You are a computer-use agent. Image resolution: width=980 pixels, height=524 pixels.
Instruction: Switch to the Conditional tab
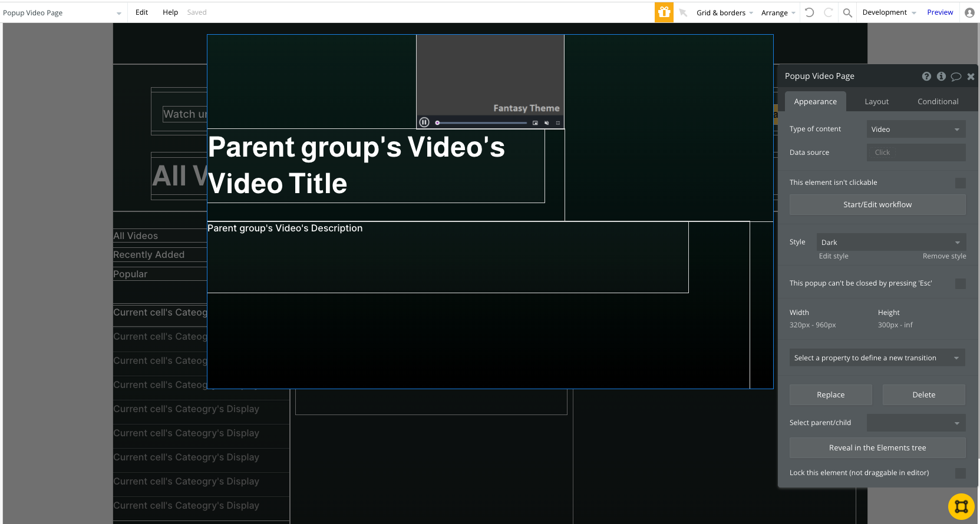click(x=938, y=102)
